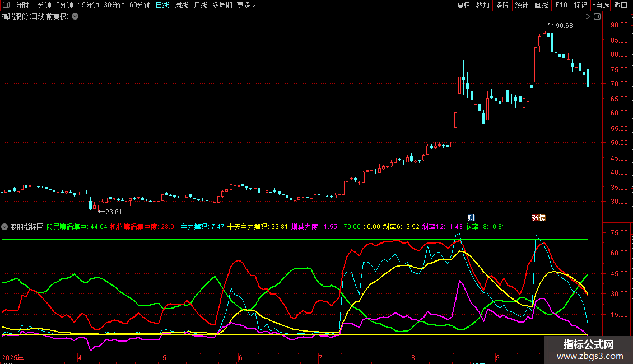Open the 复权 price adjustment dropdown
The width and height of the screenshot is (633, 364).
click(463, 6)
